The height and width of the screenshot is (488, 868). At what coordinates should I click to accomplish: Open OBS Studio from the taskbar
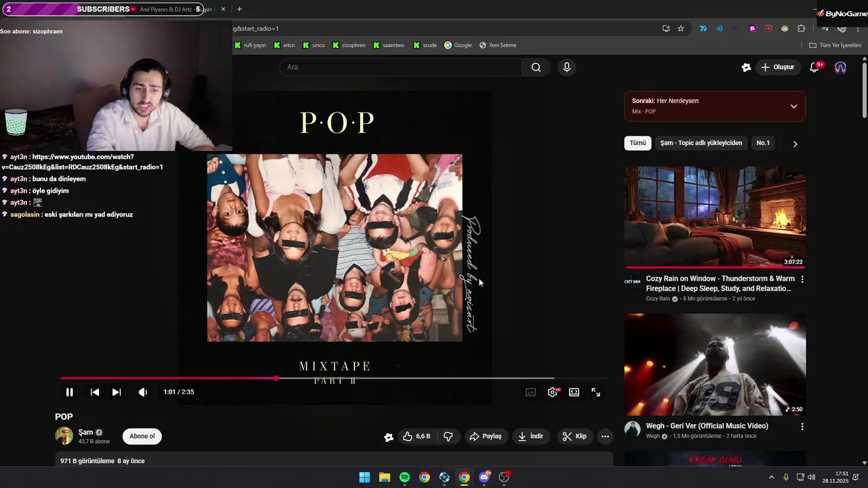(x=504, y=477)
